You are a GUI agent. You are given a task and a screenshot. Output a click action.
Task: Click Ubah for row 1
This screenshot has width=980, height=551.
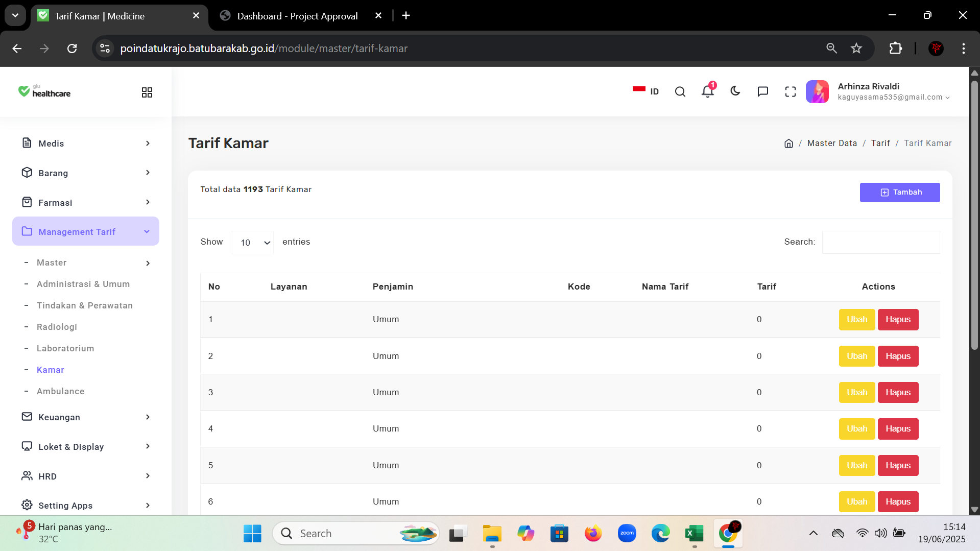[857, 320]
